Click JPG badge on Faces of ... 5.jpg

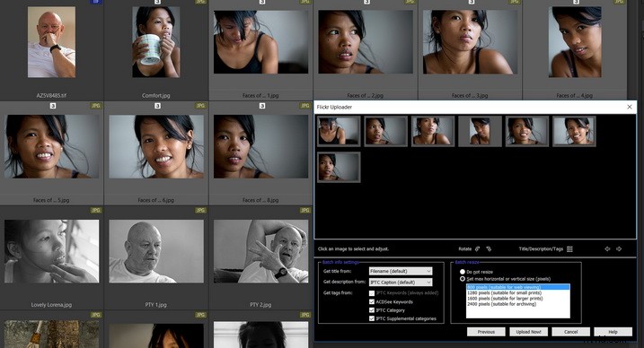pos(96,106)
